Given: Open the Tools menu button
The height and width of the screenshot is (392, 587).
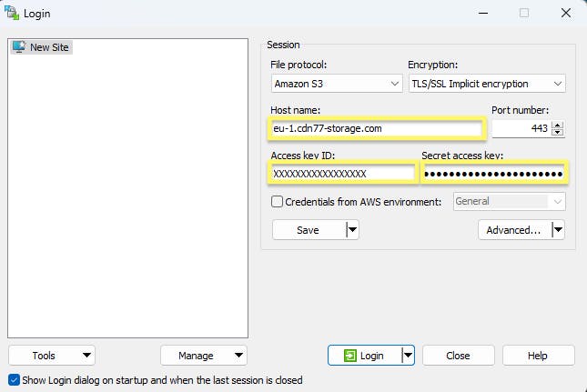Looking at the screenshot, I should click(51, 356).
